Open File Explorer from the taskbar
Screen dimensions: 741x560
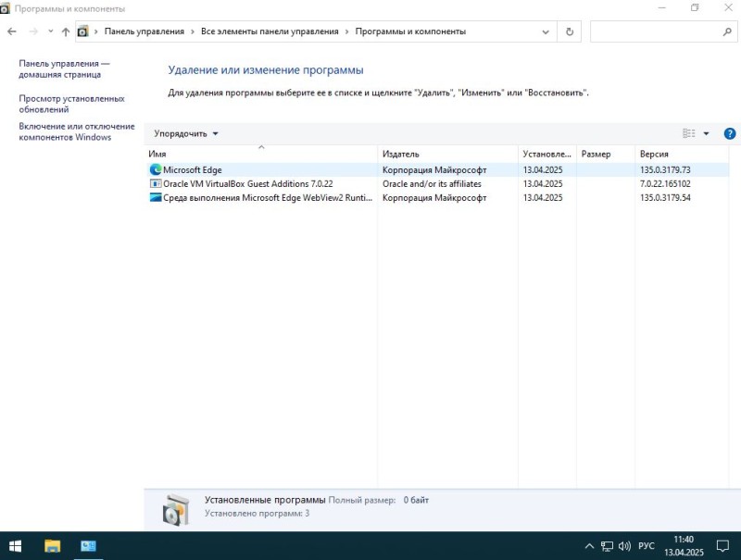point(52,546)
